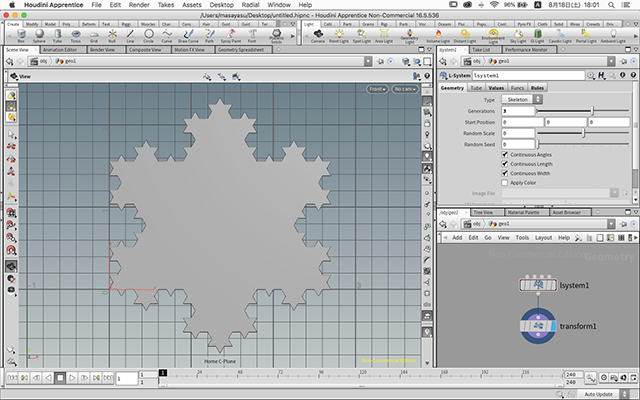
Task: Uncheck Continuous Length option
Action: tap(505, 164)
